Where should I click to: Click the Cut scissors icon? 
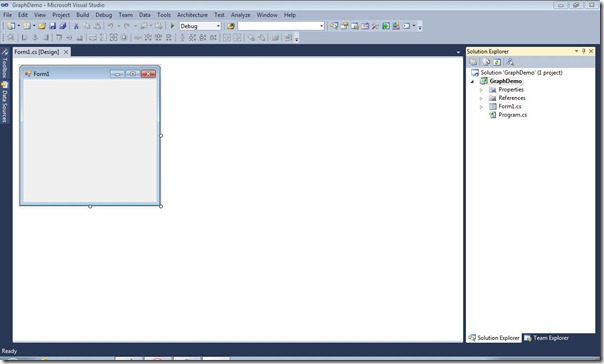pos(76,26)
